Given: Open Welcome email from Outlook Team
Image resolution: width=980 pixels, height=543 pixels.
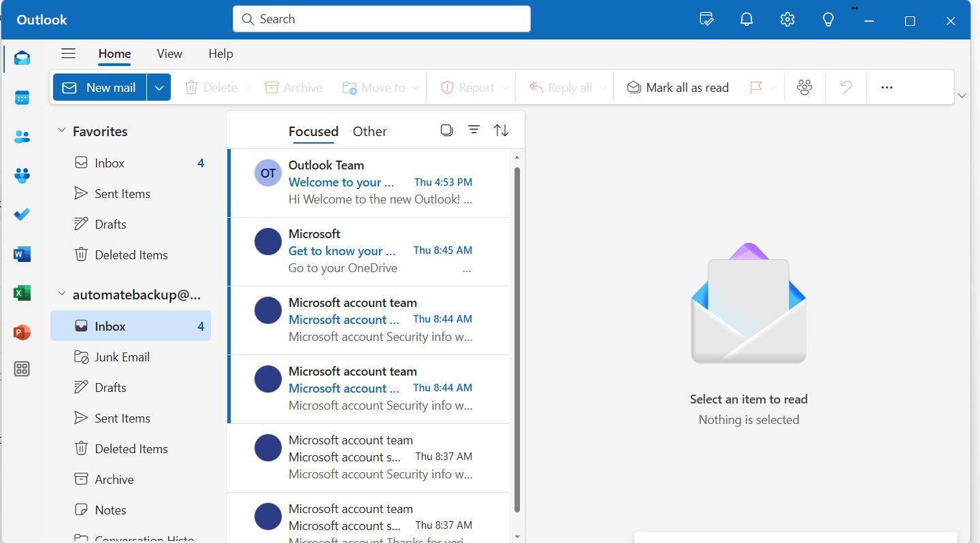Looking at the screenshot, I should tap(369, 183).
